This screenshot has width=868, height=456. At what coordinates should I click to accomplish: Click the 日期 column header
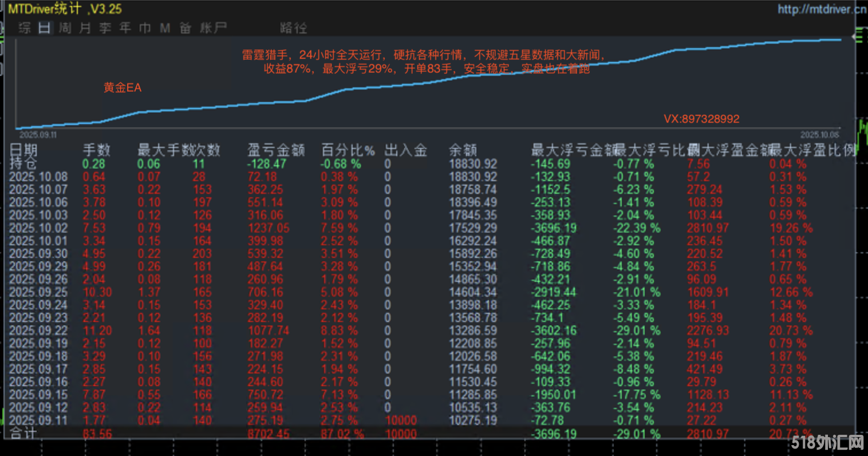(23, 150)
